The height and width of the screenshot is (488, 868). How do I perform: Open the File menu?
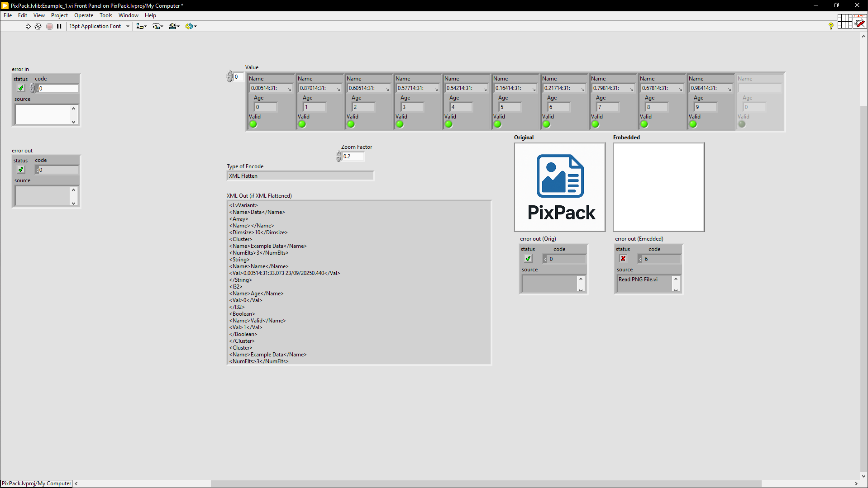(8, 15)
